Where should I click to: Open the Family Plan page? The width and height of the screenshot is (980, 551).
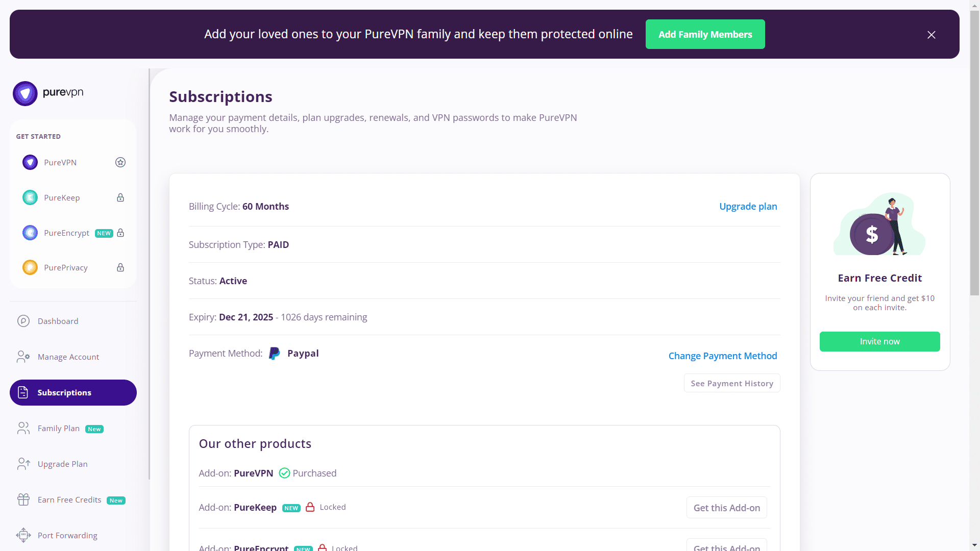tap(59, 428)
